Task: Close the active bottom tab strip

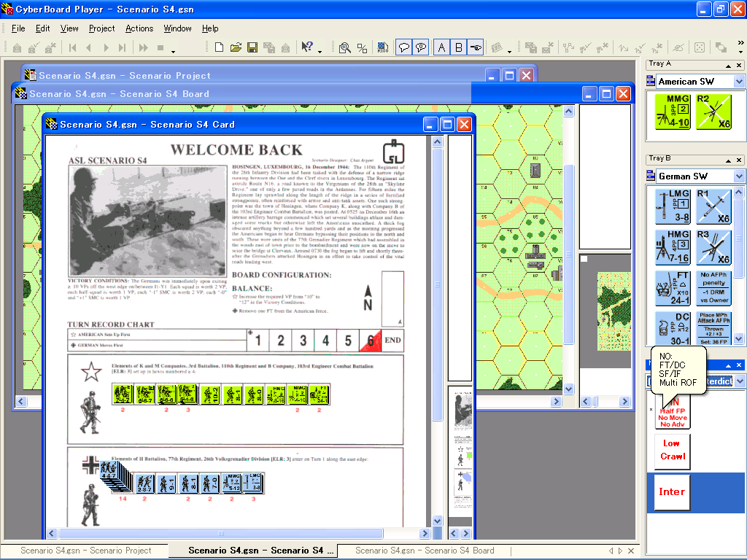Action: click(631, 551)
